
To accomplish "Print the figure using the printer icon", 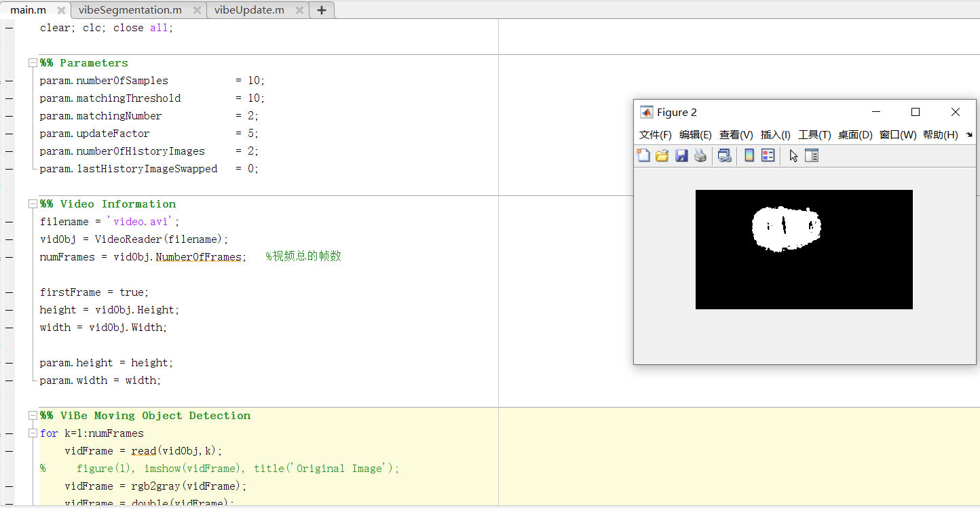I will pyautogui.click(x=700, y=155).
